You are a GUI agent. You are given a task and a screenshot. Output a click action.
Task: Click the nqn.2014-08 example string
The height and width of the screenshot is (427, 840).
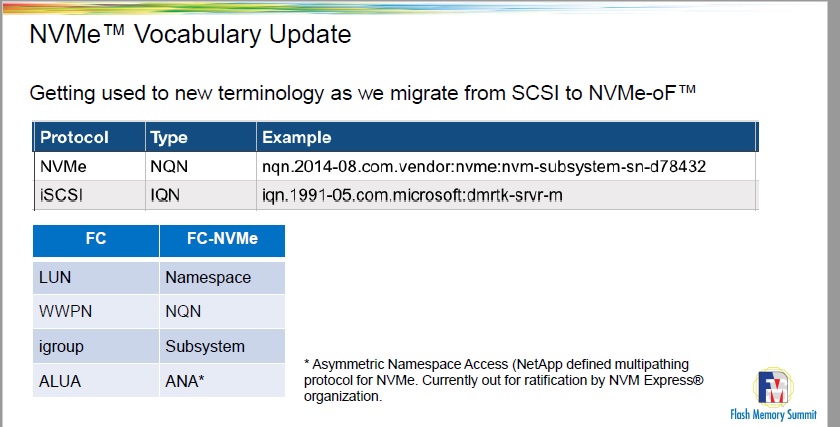click(483, 166)
